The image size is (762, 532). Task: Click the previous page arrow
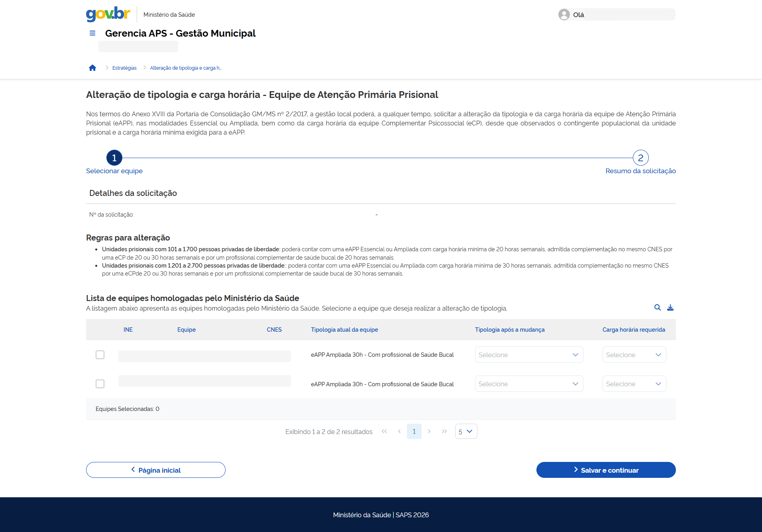399,431
